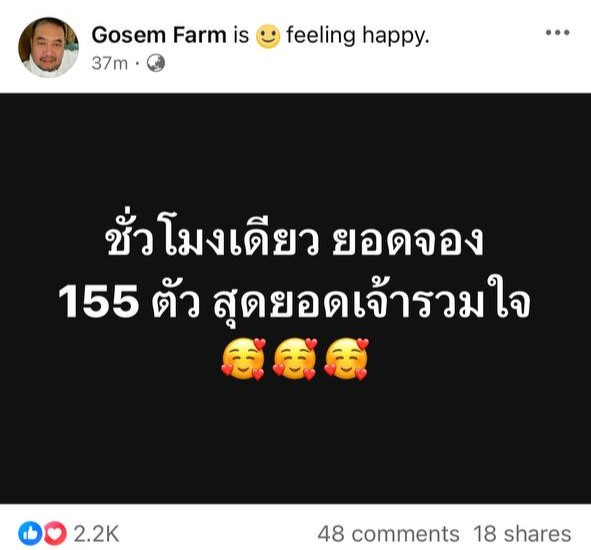Click the blue Like reaction icon

click(30, 533)
